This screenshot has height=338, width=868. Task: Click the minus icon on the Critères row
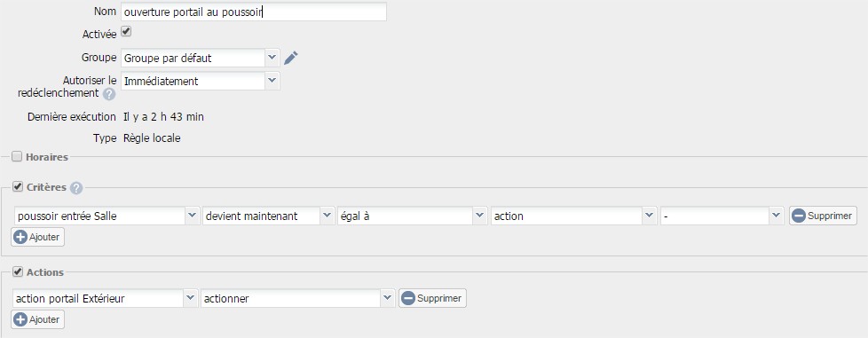click(798, 216)
